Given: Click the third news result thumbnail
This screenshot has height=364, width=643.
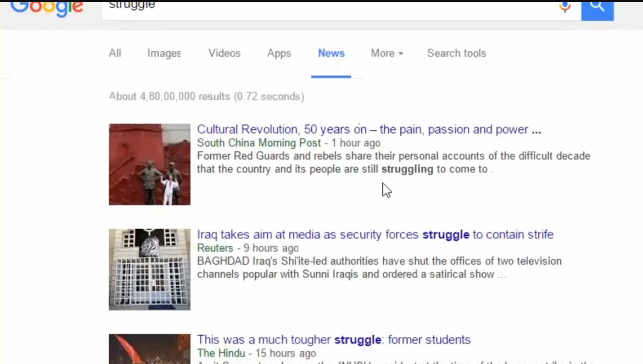Looking at the screenshot, I should pos(150,349).
